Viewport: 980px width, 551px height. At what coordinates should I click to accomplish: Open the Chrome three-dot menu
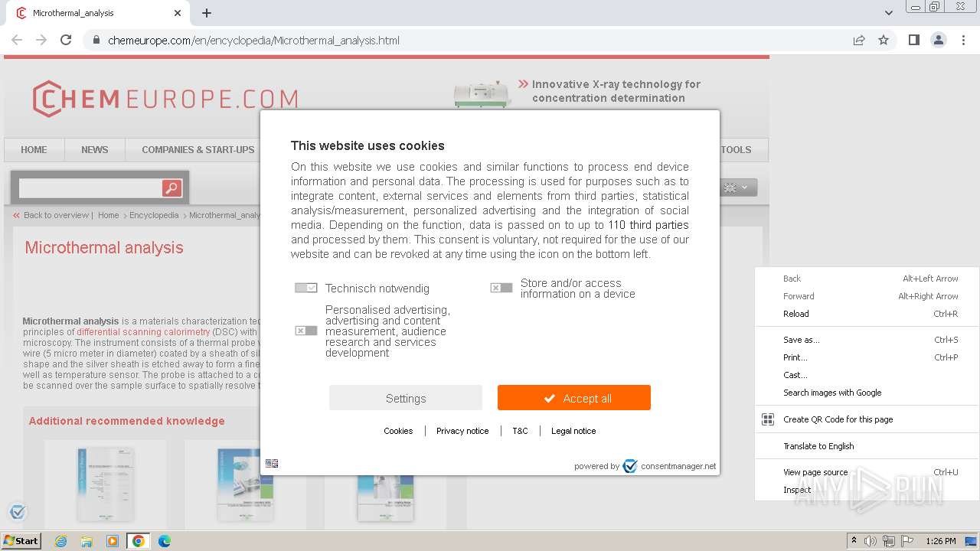(963, 40)
